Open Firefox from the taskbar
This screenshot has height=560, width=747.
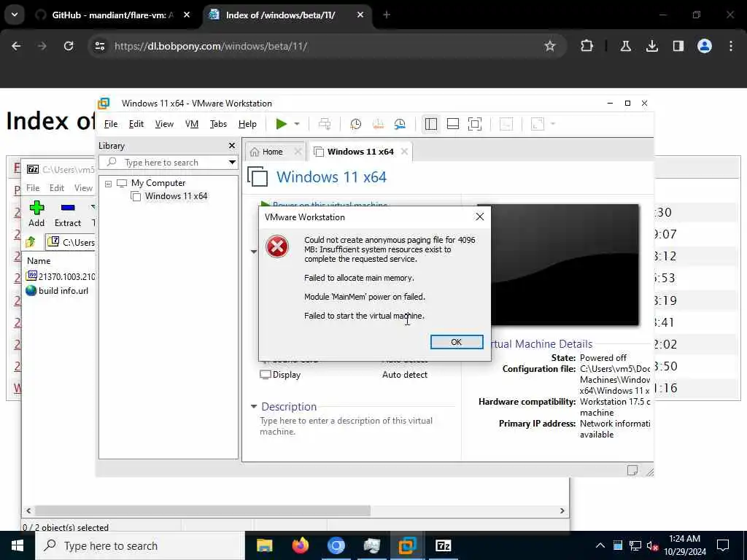tap(300, 545)
